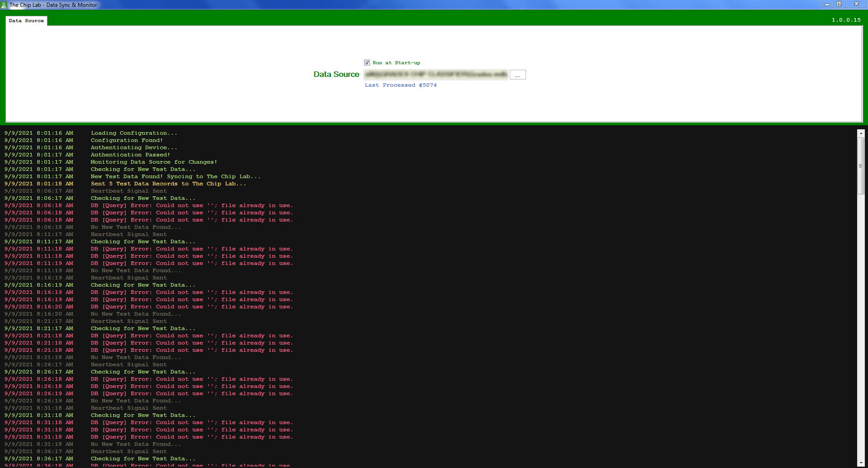
Task: Click the blurred Data Source path field
Action: click(436, 75)
